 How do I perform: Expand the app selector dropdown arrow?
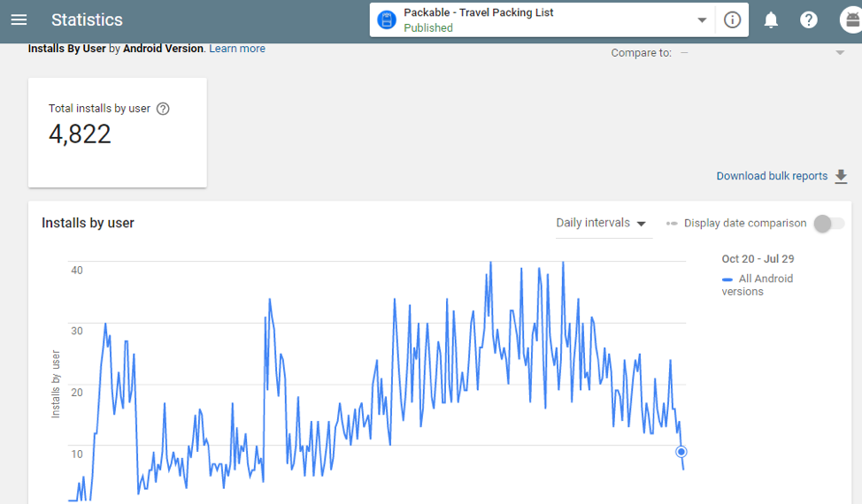tap(702, 20)
